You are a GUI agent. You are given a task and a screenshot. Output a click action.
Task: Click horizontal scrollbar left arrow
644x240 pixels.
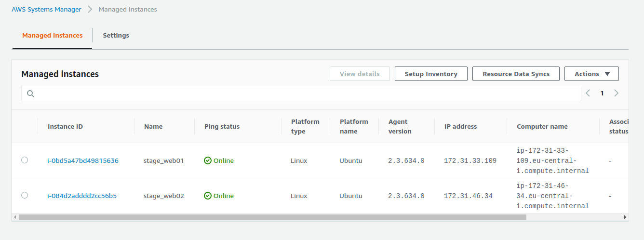pos(15,217)
